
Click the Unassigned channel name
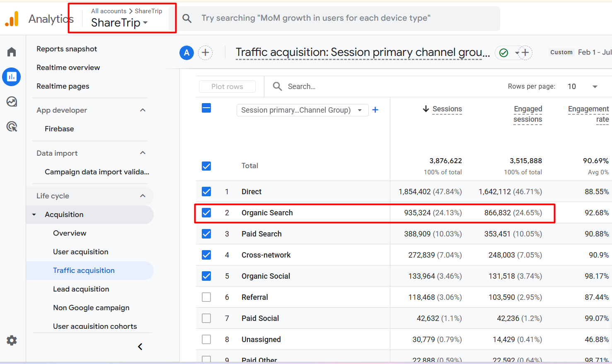pyautogui.click(x=261, y=340)
